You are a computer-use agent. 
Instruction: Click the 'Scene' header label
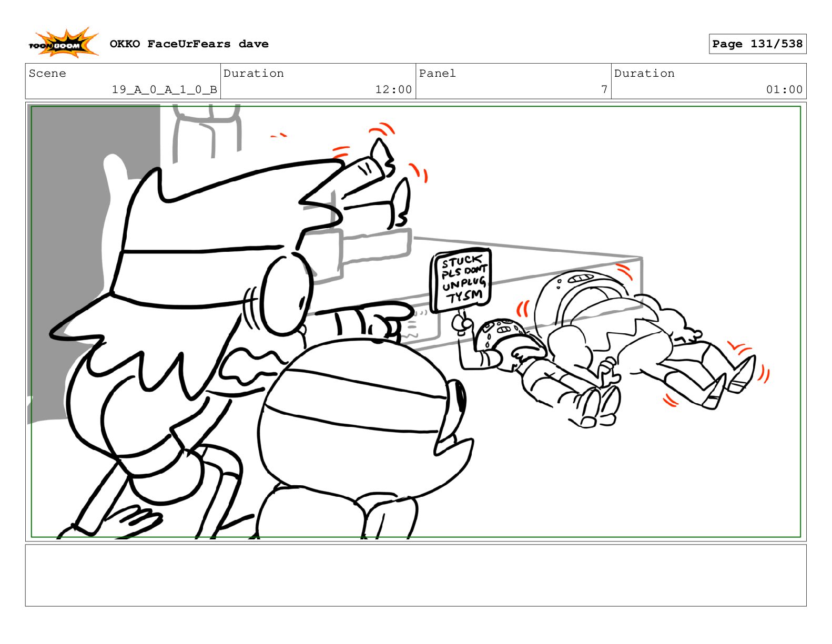coord(47,73)
